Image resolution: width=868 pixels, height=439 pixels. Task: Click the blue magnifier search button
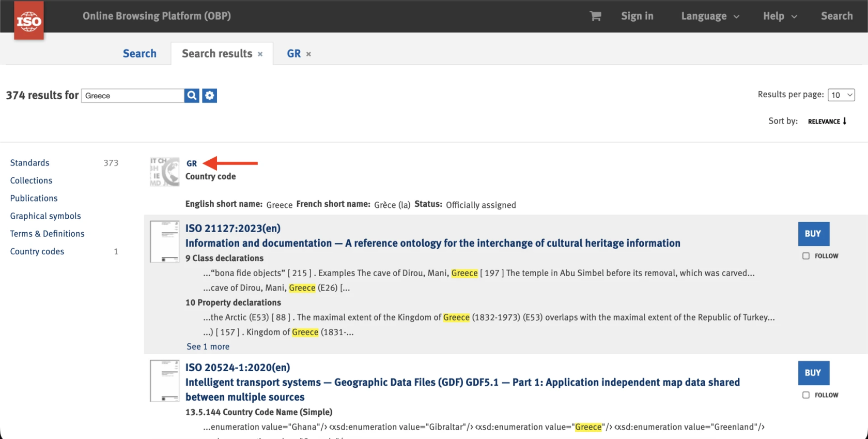click(192, 96)
